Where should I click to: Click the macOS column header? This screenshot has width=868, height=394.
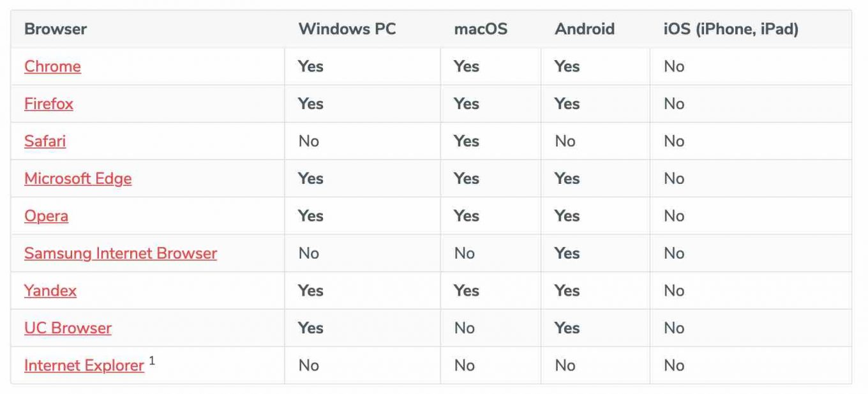click(x=481, y=29)
